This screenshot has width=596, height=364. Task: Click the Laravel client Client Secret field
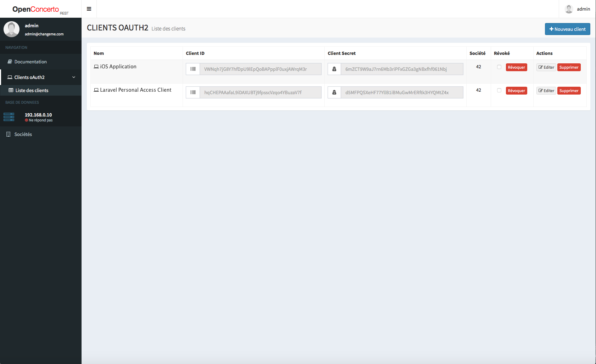[402, 92]
